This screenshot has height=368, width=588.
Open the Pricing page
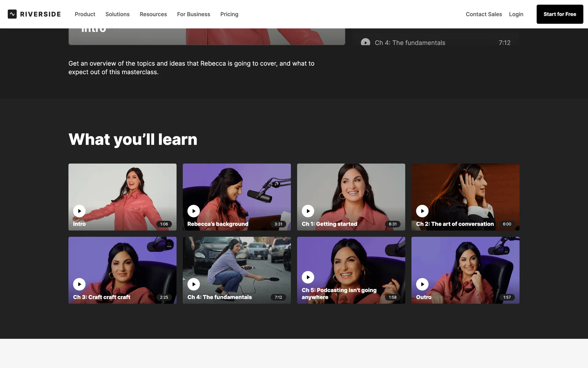click(x=229, y=14)
